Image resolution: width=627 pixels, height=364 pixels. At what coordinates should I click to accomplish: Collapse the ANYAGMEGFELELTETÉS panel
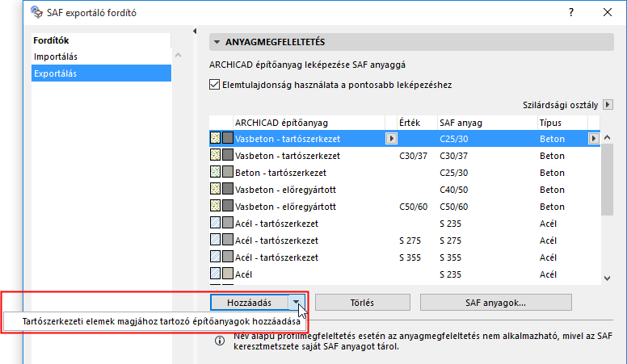point(217,42)
